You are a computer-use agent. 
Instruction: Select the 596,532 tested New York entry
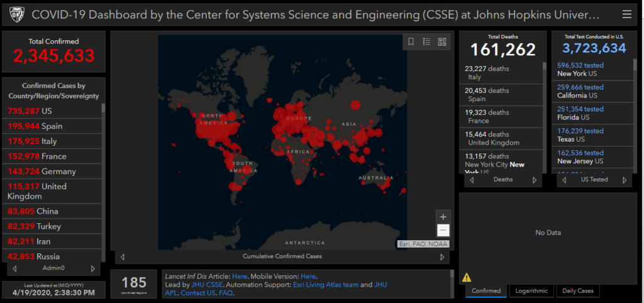pyautogui.click(x=594, y=69)
